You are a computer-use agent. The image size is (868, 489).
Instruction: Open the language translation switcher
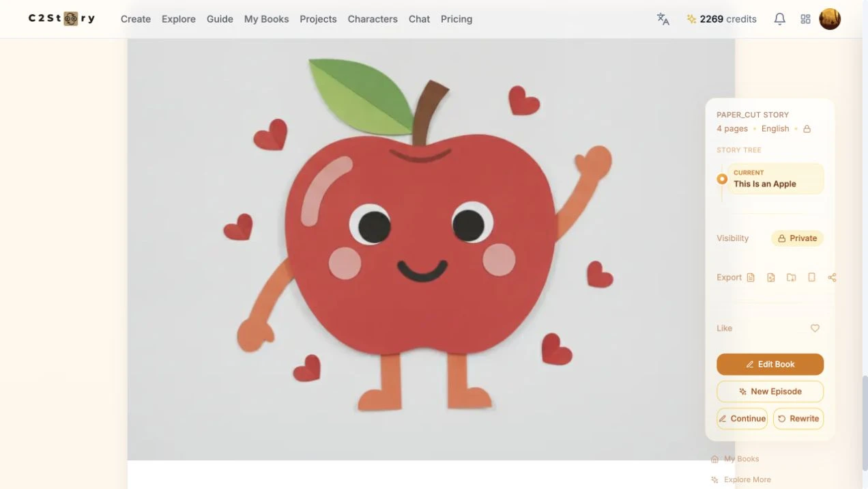point(663,19)
